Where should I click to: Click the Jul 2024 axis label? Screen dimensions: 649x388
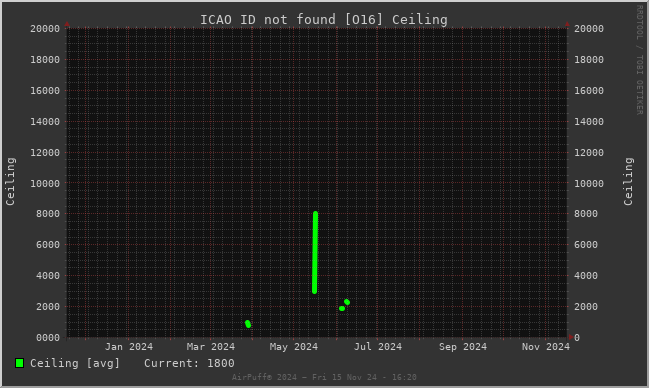[378, 347]
